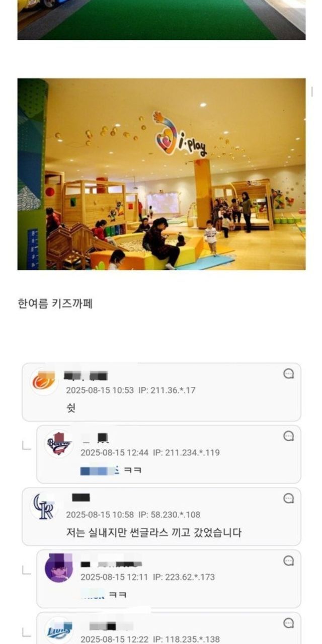This screenshot has width=322, height=644.
Task: Click the blurred mention tag before ㅋㅋ at 12:44
Action: (100, 471)
